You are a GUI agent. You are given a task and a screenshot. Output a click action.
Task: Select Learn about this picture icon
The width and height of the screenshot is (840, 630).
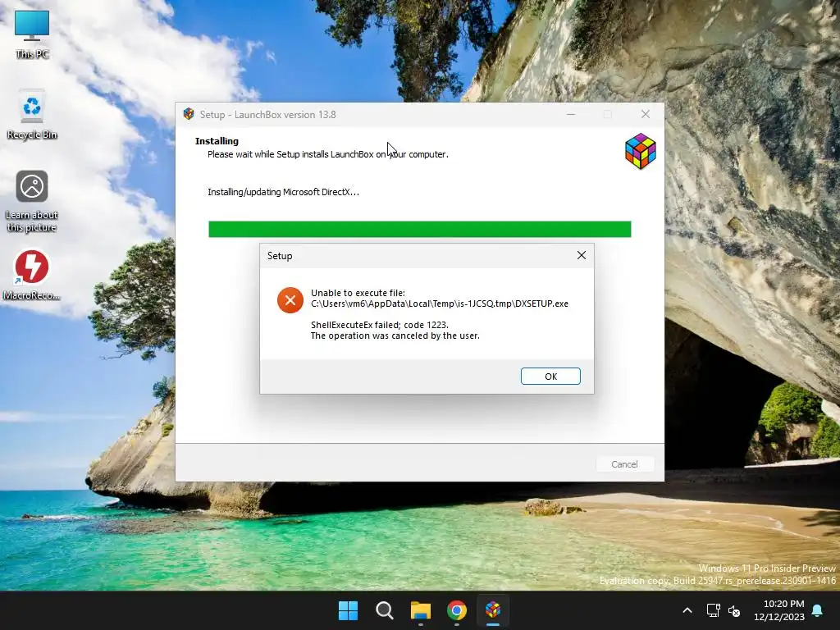click(x=32, y=202)
